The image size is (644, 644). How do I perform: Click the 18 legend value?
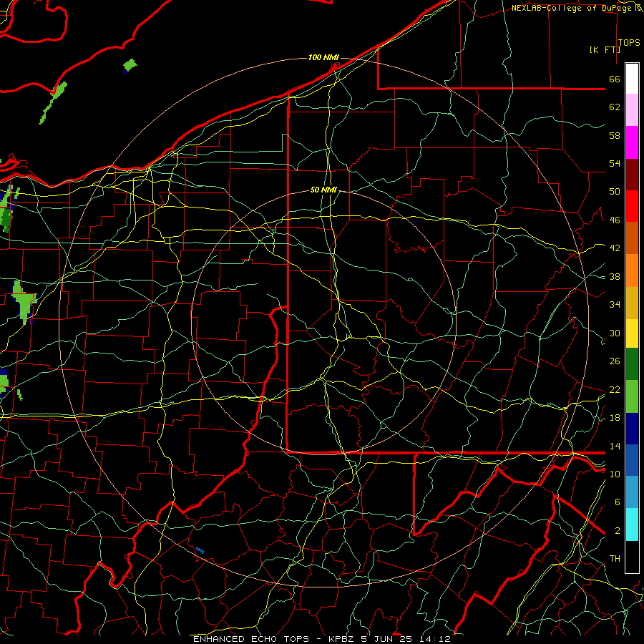615,417
